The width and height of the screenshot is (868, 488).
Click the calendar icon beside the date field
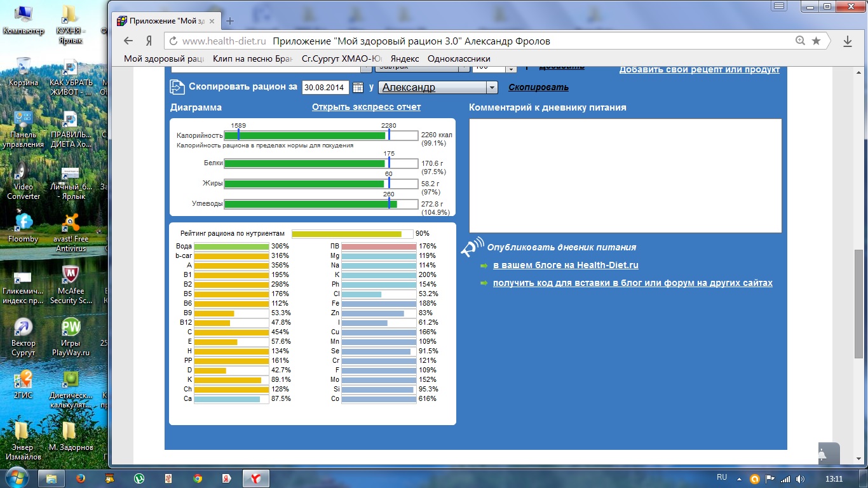[x=358, y=88]
